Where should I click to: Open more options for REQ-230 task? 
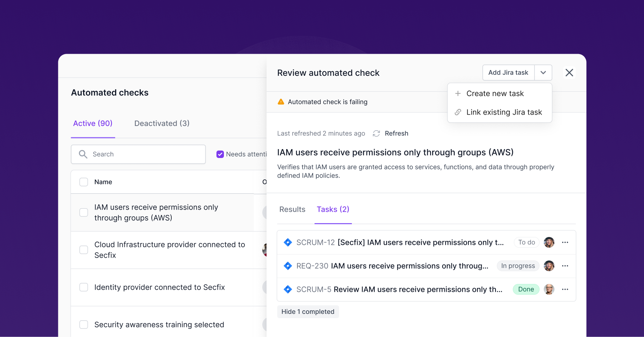click(565, 266)
